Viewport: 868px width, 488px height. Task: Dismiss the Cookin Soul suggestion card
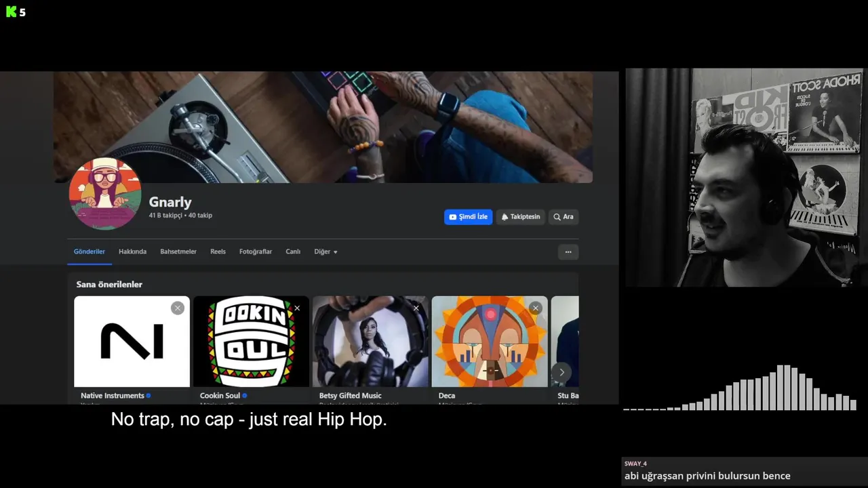(297, 308)
